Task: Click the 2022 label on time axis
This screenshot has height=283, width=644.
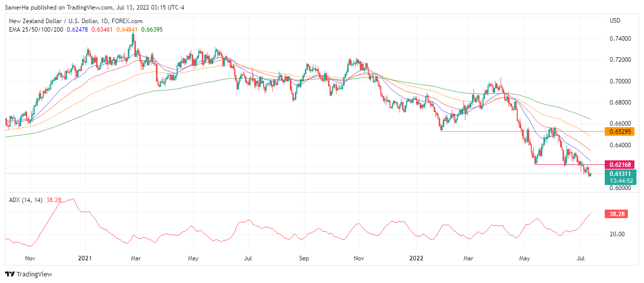Action: [x=416, y=259]
